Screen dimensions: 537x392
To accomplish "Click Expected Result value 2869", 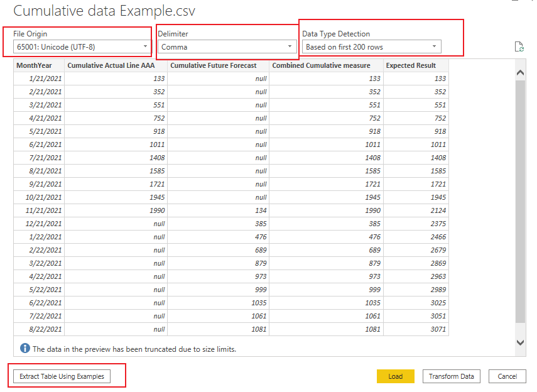I will click(416, 263).
